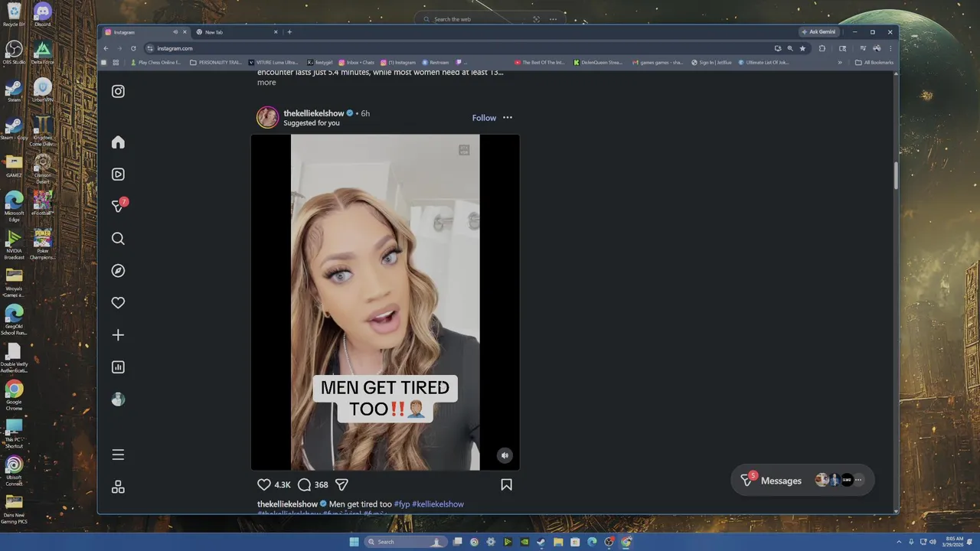This screenshot has width=980, height=551.
Task: Save the post with the bookmark icon
Action: pos(506,484)
